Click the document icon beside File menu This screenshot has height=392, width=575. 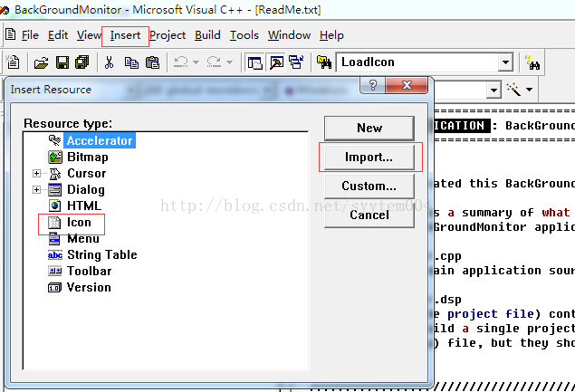[10, 34]
